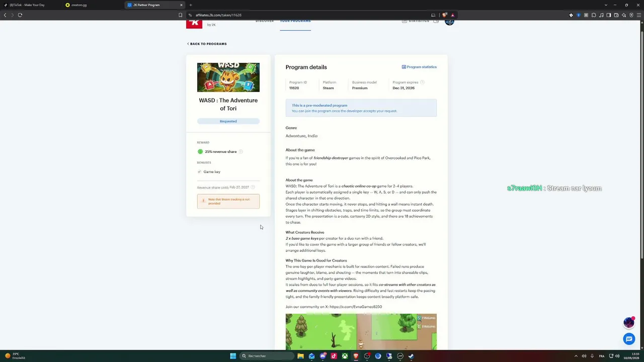Click the Program statistics chart icon
The image size is (644, 362).
pos(404,67)
